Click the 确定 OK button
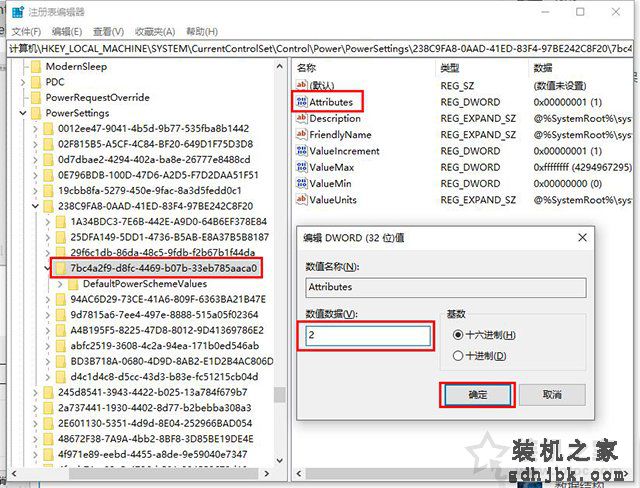The image size is (640, 488). point(477,395)
